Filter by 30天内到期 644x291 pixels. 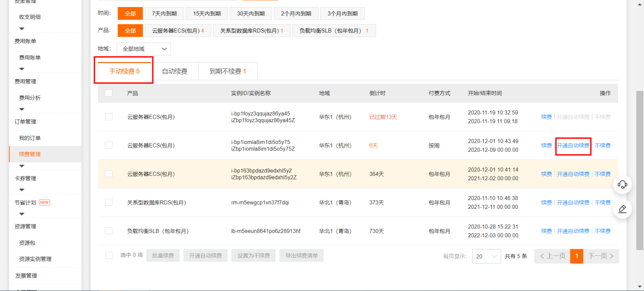[251, 14]
